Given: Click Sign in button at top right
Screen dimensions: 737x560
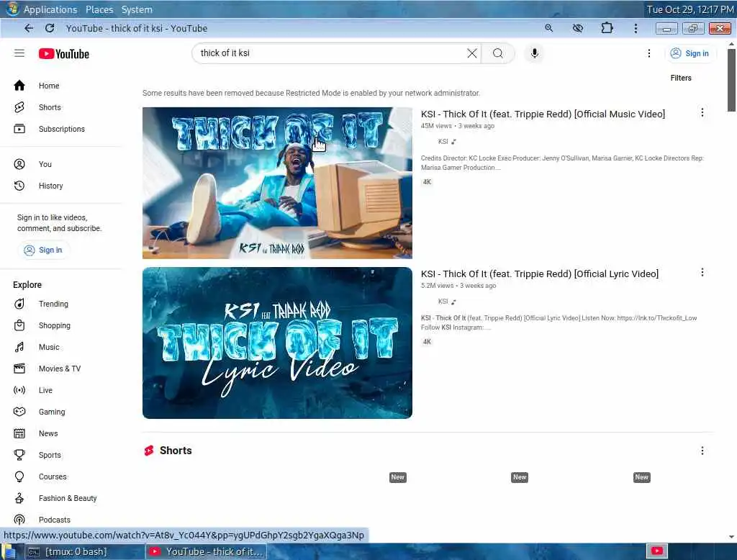Looking at the screenshot, I should [689, 53].
